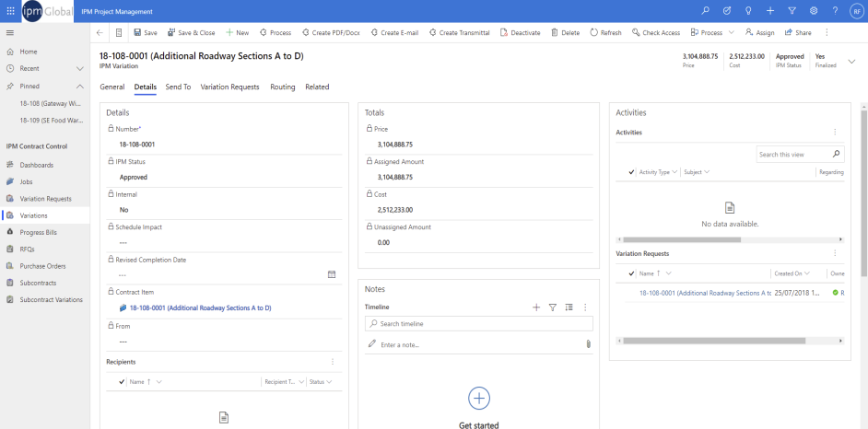Screen dimensions: 868x429
Task: Open the task flow assistant target icon
Action: point(727,11)
